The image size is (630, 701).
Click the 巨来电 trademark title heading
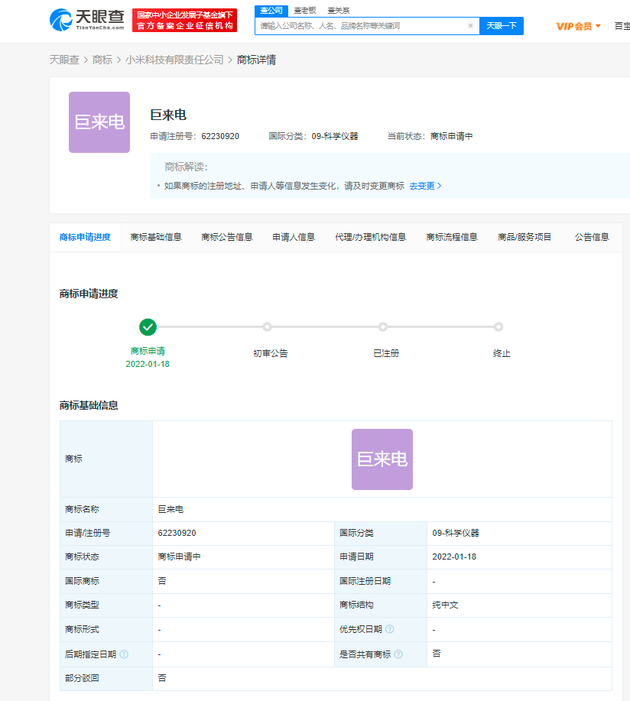coord(168,115)
